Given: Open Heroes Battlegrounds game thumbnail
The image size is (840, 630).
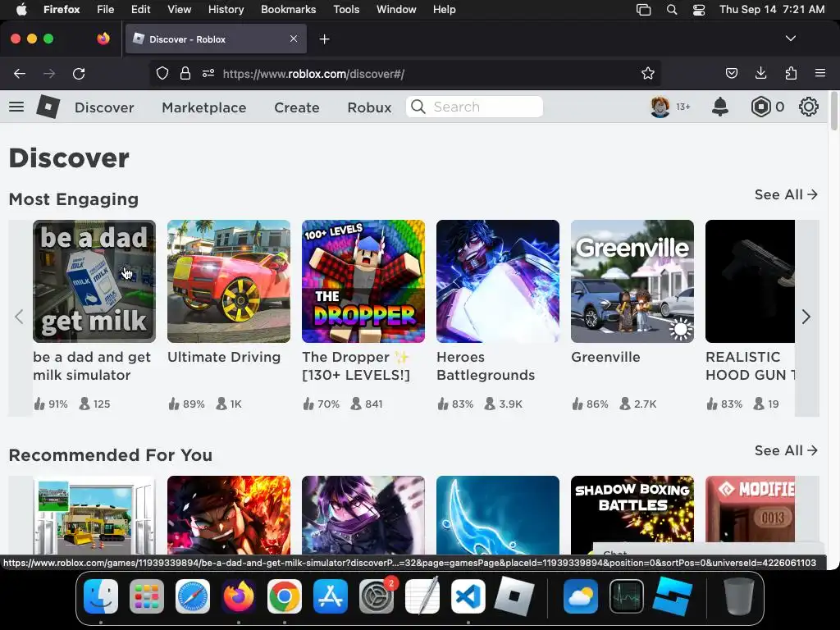Looking at the screenshot, I should [x=498, y=281].
